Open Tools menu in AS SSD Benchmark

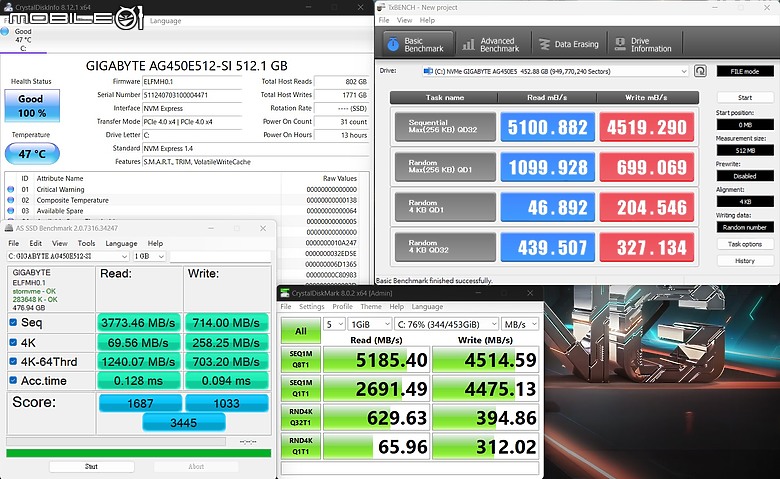coord(86,243)
